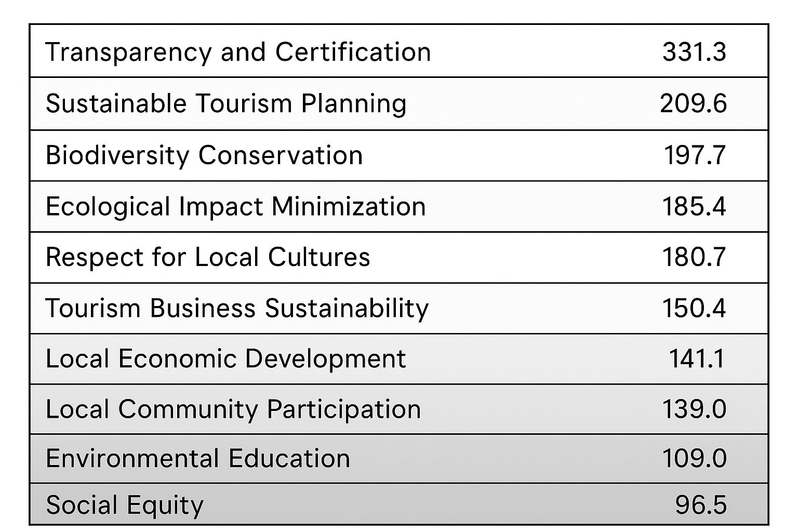Select the 197.7 value
The height and width of the screenshot is (532, 798).
[695, 155]
